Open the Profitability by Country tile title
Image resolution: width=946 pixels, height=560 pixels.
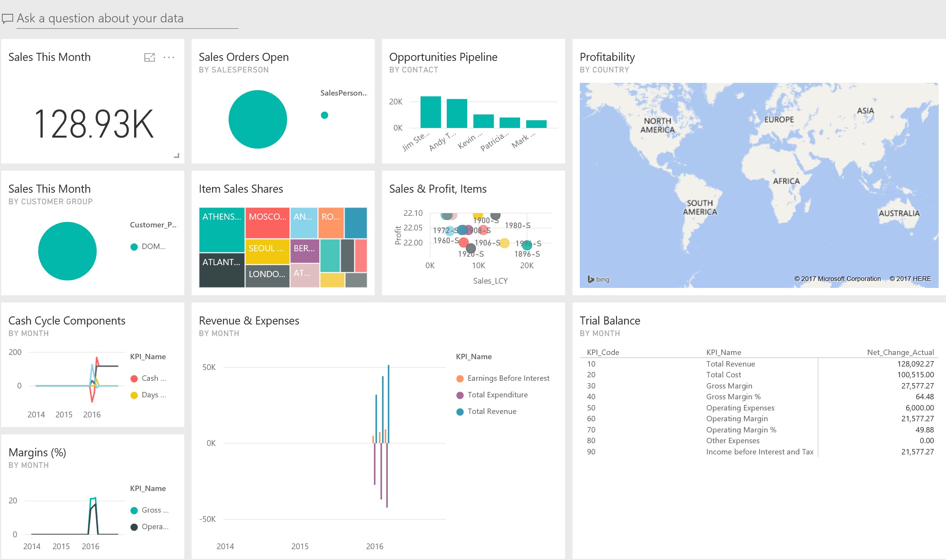point(607,57)
